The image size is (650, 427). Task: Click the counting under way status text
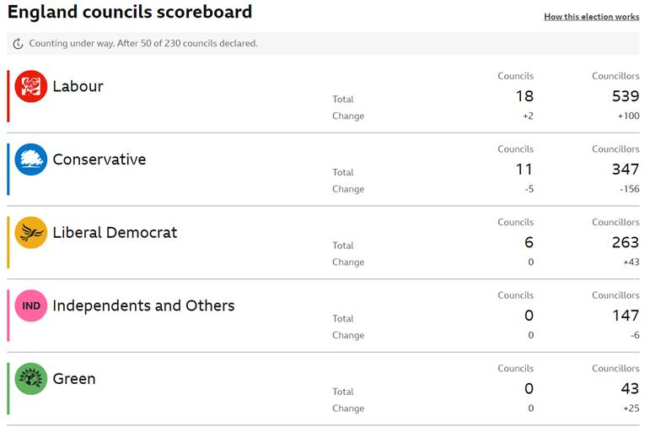click(x=143, y=44)
